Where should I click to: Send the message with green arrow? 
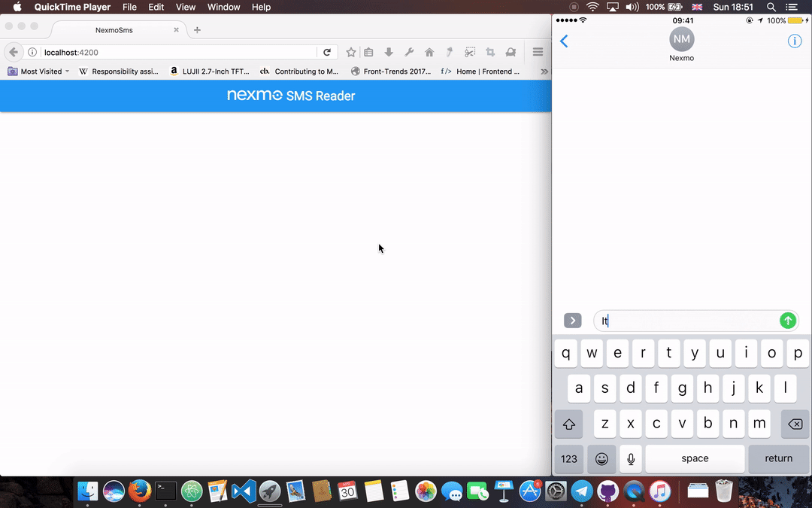pos(788,321)
